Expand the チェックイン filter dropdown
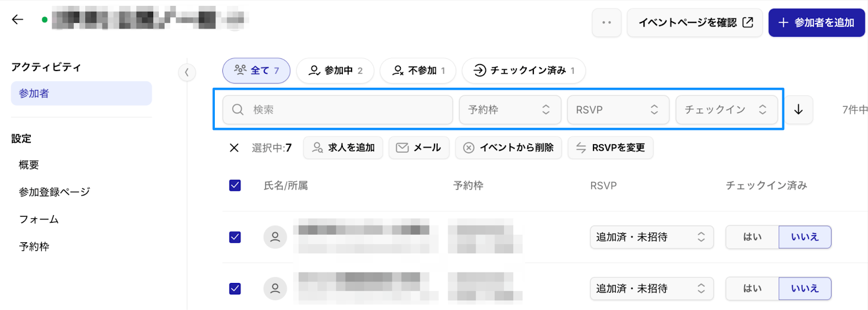Image resolution: width=868 pixels, height=310 pixels. (x=726, y=109)
